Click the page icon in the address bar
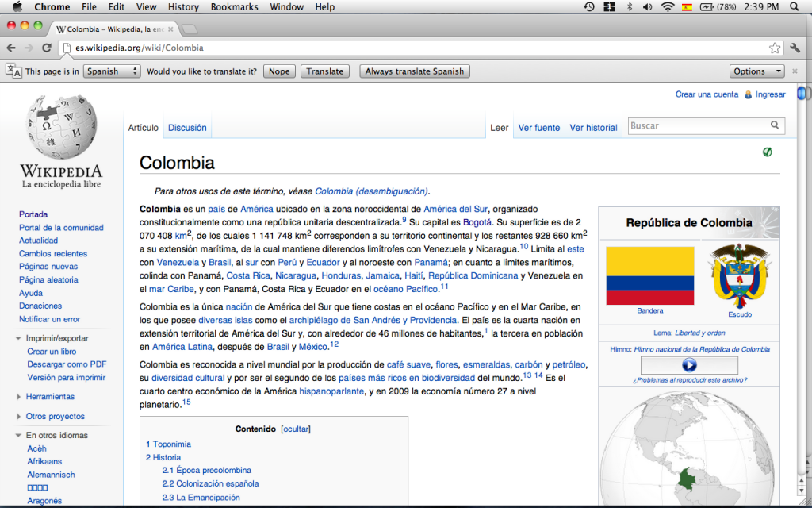 coord(67,48)
